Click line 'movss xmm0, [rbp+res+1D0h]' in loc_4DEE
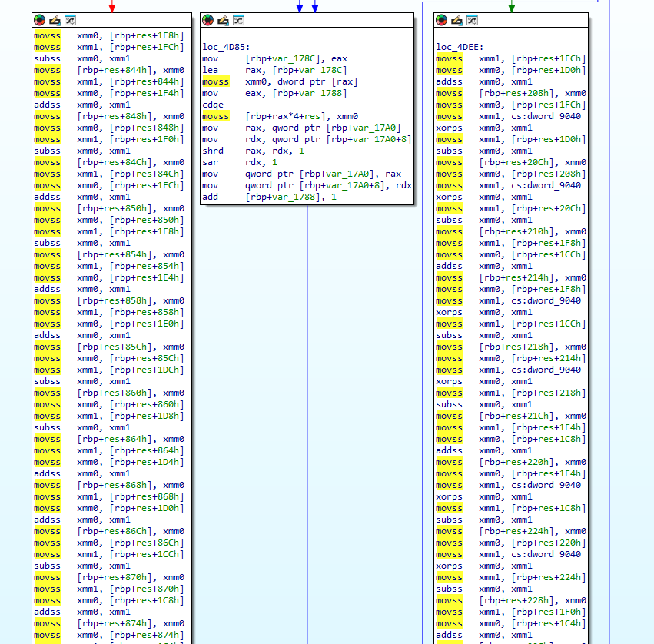Image resolution: width=654 pixels, height=644 pixels. click(x=511, y=70)
